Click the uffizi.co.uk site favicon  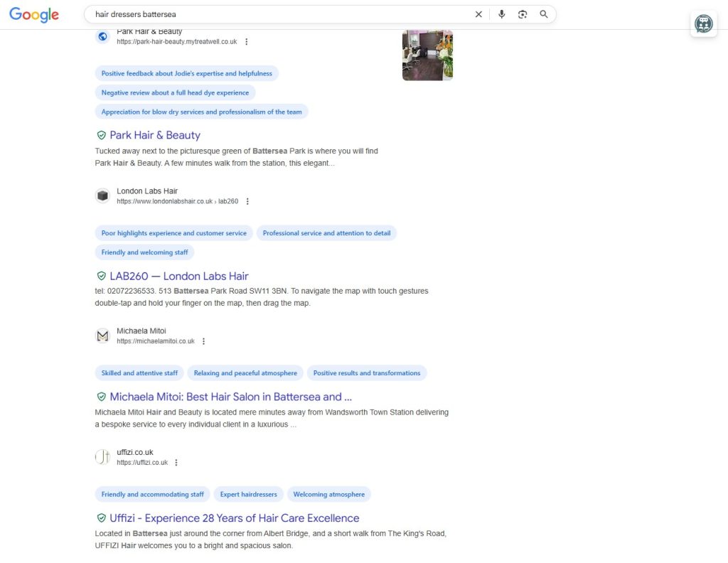point(103,457)
